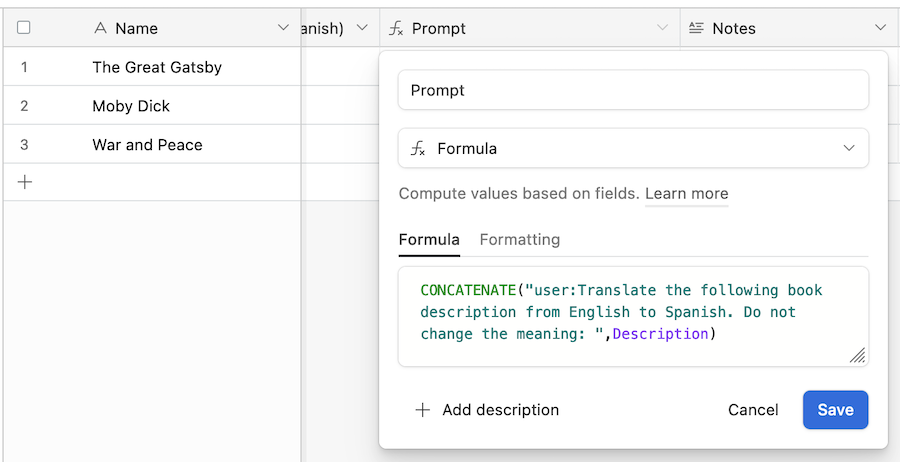Click the Prompt field name input
The width and height of the screenshot is (900, 462).
click(x=633, y=90)
